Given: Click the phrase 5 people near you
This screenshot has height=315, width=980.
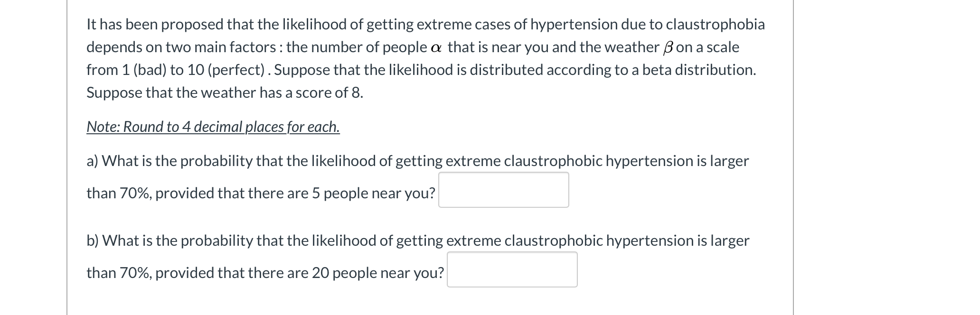Looking at the screenshot, I should point(375,193).
